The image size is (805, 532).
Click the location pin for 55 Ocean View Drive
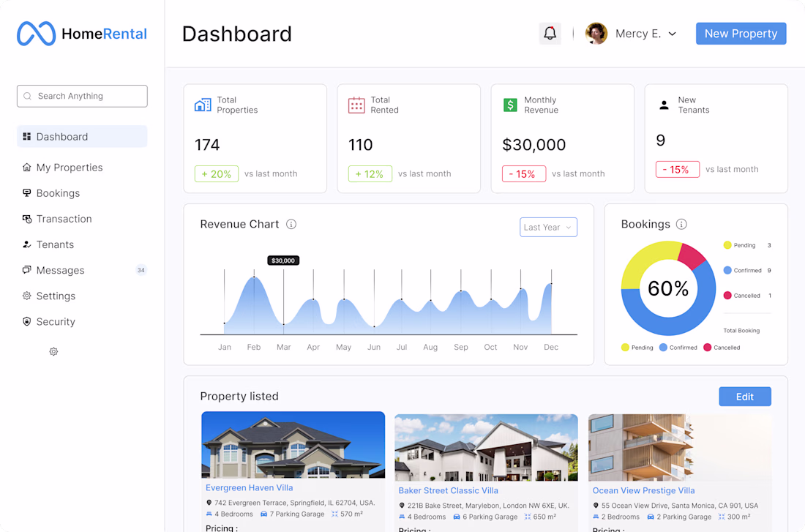[596, 506]
